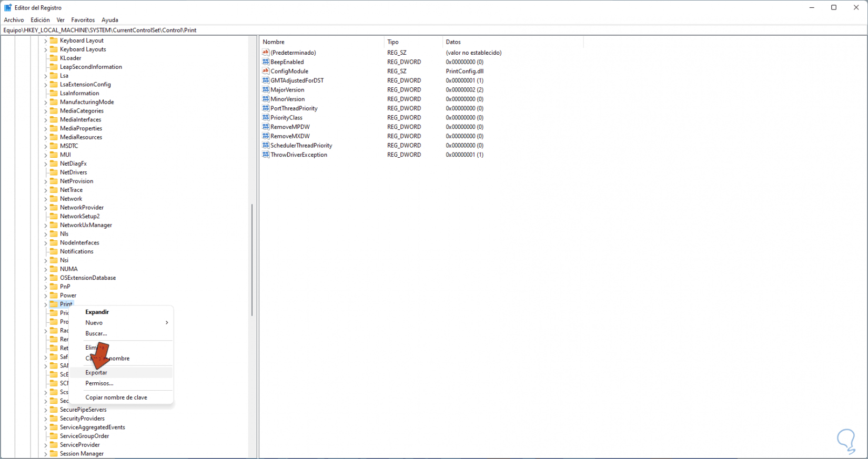The width and height of the screenshot is (868, 459).
Task: Click the Session Manager folder icon
Action: coord(54,454)
